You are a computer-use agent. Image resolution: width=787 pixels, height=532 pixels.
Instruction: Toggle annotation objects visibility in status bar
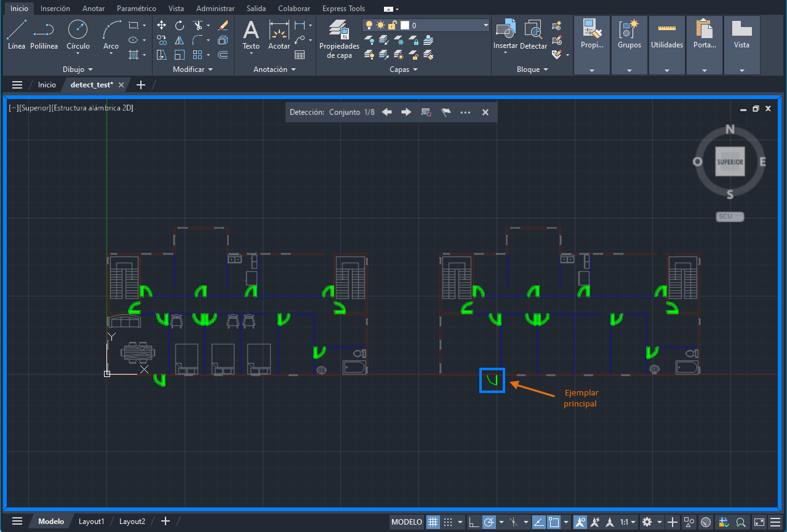580,522
